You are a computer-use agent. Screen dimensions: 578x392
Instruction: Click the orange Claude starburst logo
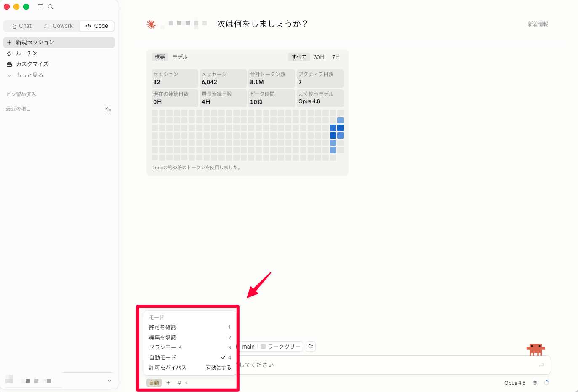click(x=151, y=24)
